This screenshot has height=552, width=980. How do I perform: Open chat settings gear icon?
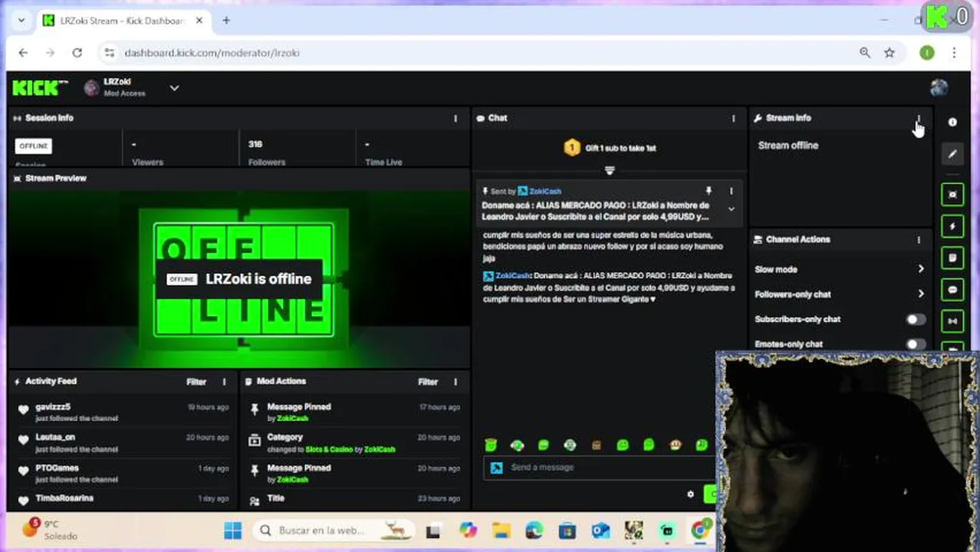[690, 495]
